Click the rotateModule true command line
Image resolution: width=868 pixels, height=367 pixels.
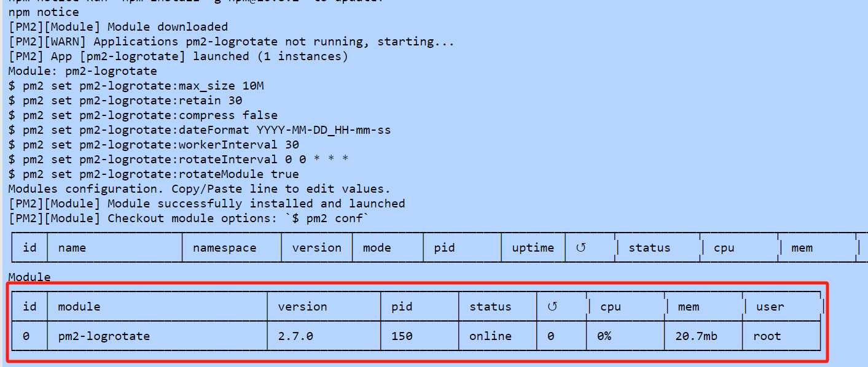click(x=154, y=174)
